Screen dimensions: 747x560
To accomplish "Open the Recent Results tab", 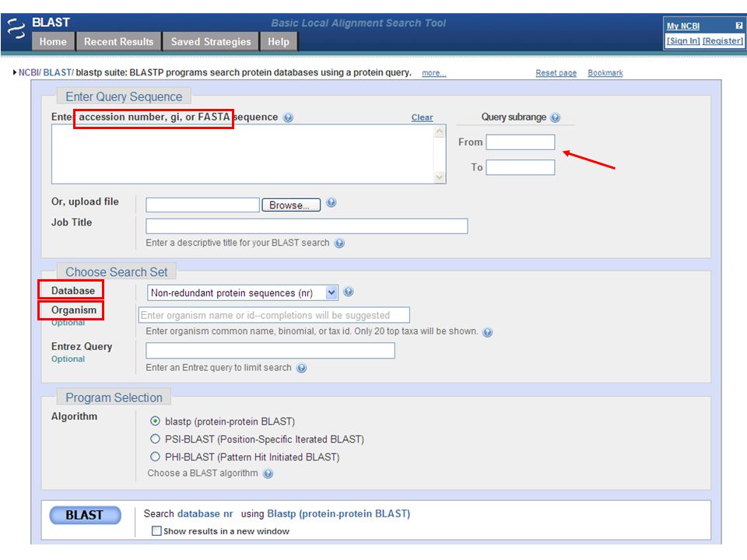I will tap(118, 42).
